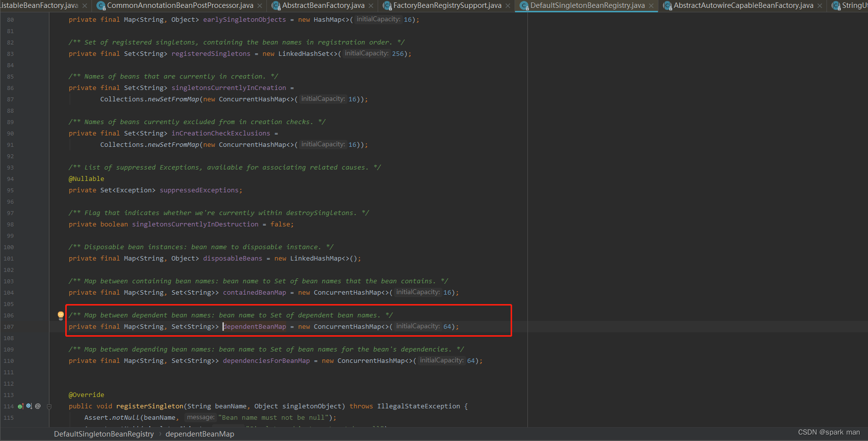This screenshot has width=868, height=441.
Task: Close the CommonAnnotationBeanPostProcessor.java tab
Action: [x=260, y=6]
